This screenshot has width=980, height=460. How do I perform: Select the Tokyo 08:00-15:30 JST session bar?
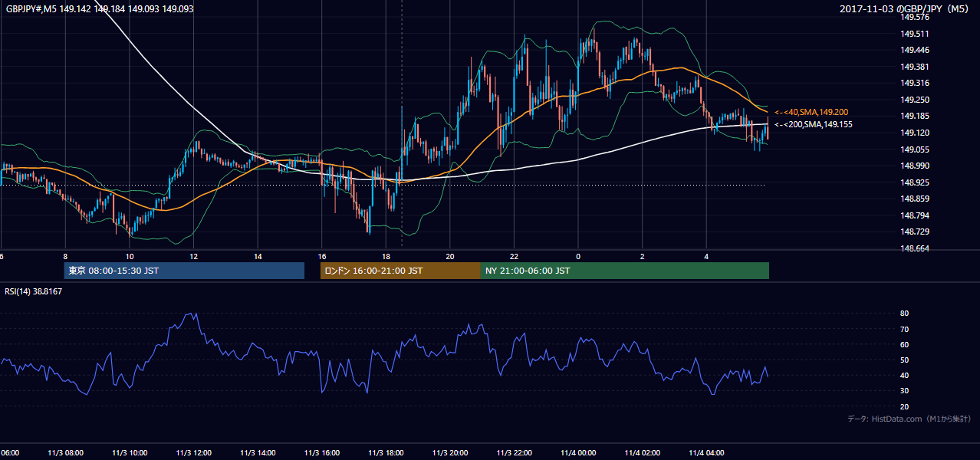click(184, 271)
